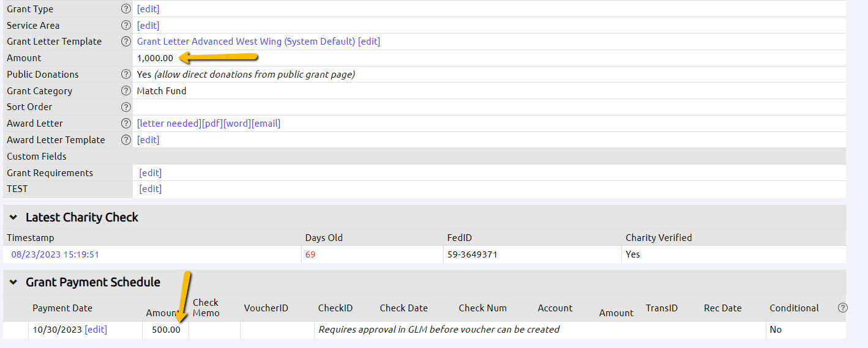Click help icon beside Service Area
Image resolution: width=868 pixels, height=348 pixels.
tap(126, 26)
